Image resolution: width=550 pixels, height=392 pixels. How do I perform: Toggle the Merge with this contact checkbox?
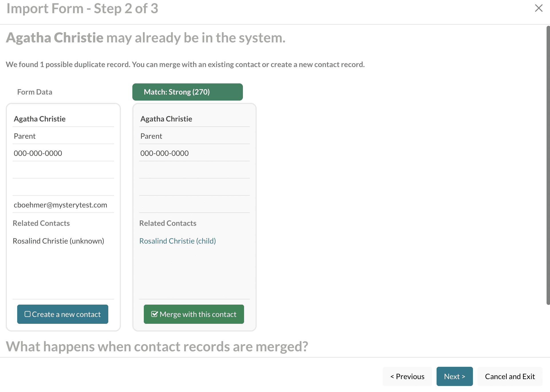154,314
